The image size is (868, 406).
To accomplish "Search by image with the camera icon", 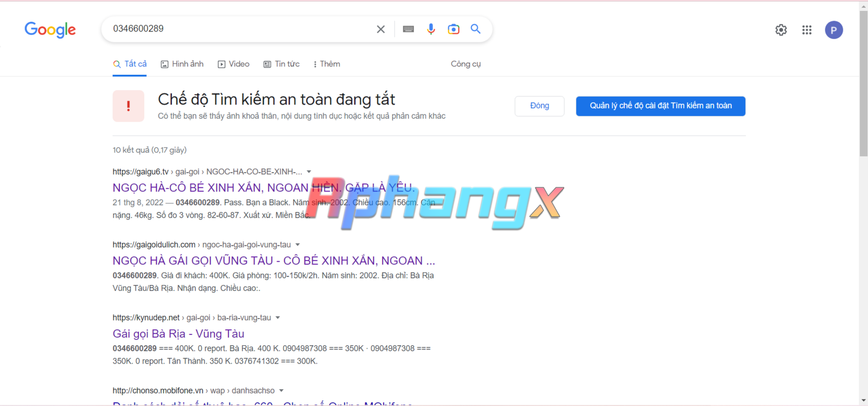I will pyautogui.click(x=454, y=29).
